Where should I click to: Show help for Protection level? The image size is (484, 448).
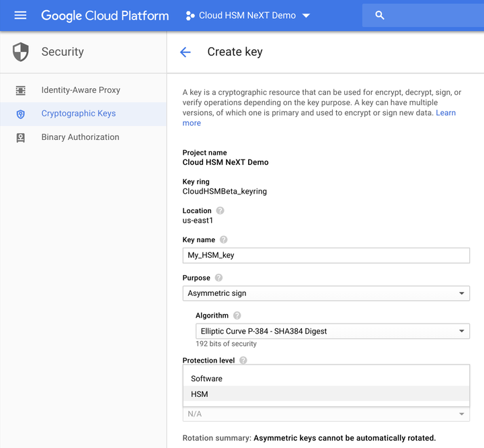[x=243, y=361]
